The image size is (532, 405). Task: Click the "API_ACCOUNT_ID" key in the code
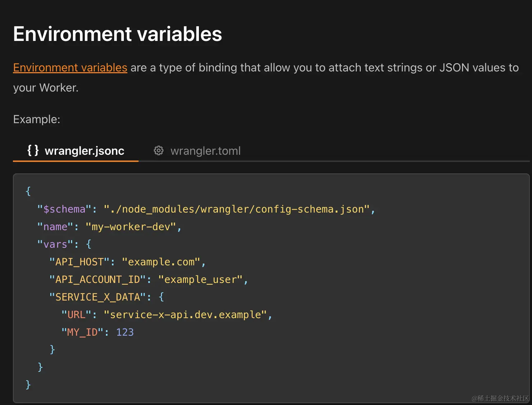98,279
